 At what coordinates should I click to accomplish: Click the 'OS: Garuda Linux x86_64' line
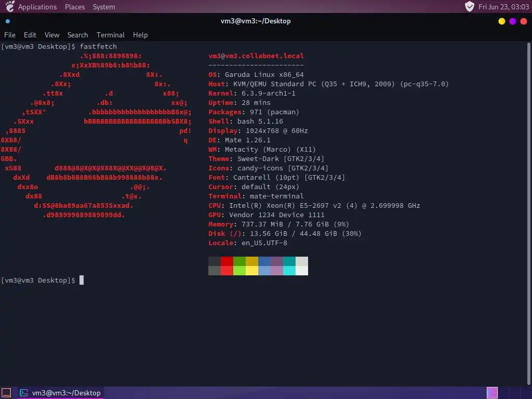[256, 75]
